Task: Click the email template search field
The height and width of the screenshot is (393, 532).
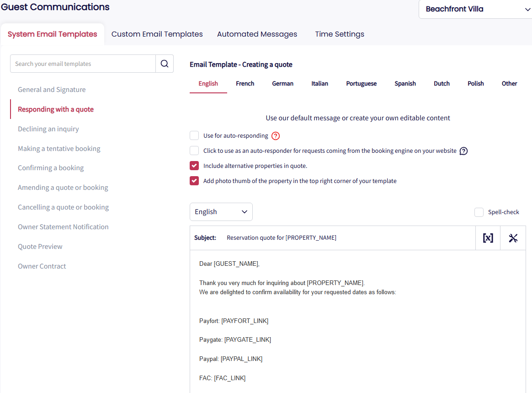Action: [x=83, y=64]
